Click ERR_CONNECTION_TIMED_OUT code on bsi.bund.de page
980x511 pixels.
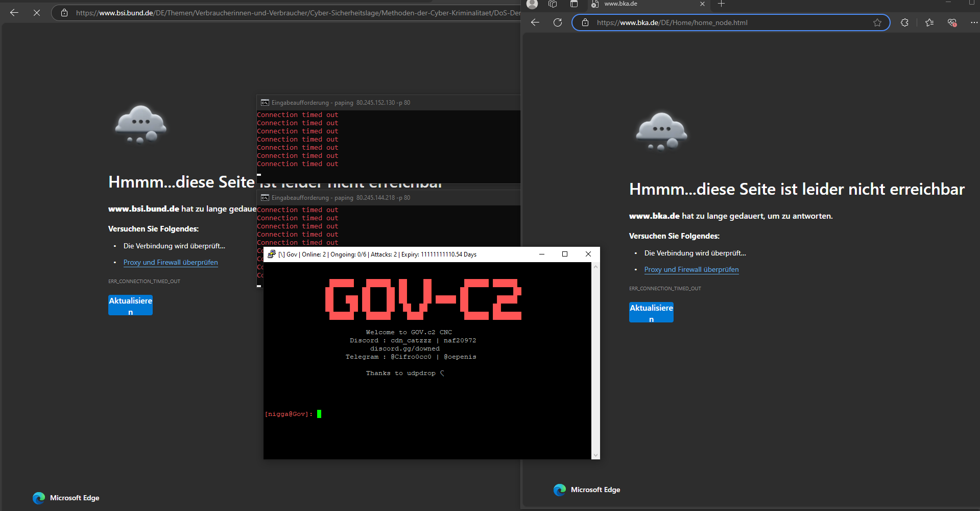click(144, 282)
